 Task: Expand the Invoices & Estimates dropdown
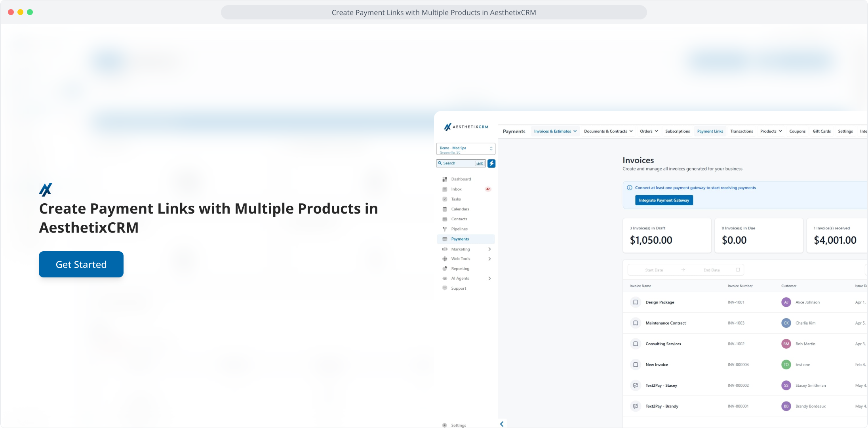pyautogui.click(x=555, y=131)
